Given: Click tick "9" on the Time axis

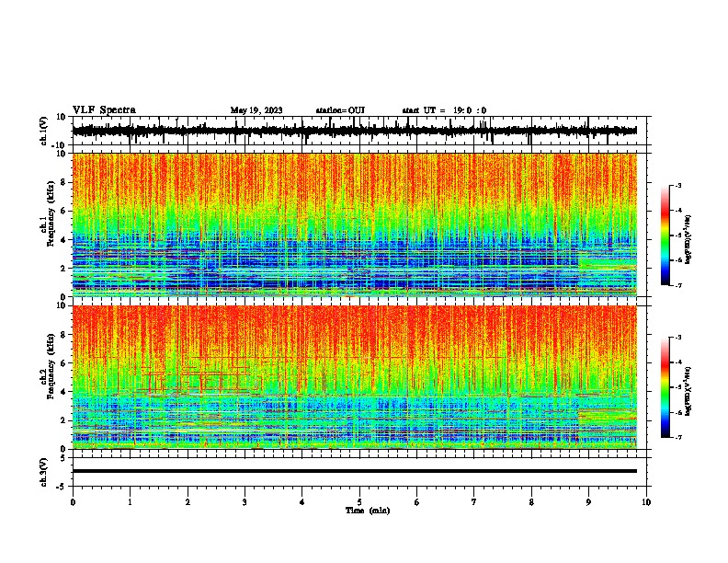Looking at the screenshot, I should point(588,502).
